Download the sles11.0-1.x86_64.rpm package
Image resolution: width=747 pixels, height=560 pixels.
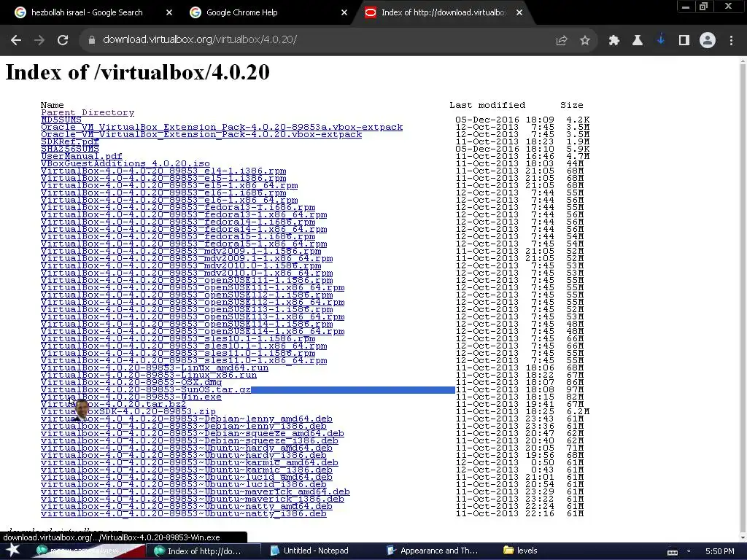click(184, 360)
